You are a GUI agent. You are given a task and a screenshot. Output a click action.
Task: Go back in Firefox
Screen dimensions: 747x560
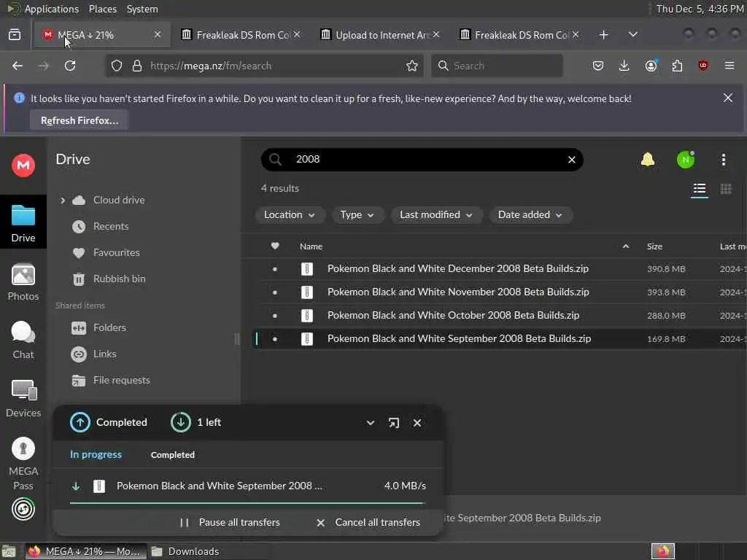pyautogui.click(x=18, y=66)
